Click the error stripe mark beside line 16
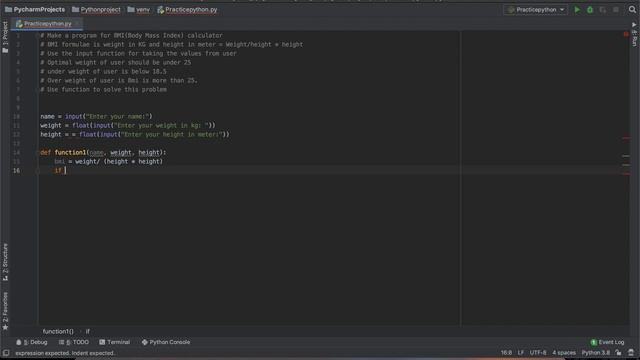Screen dimensions: 640x360 626,174
